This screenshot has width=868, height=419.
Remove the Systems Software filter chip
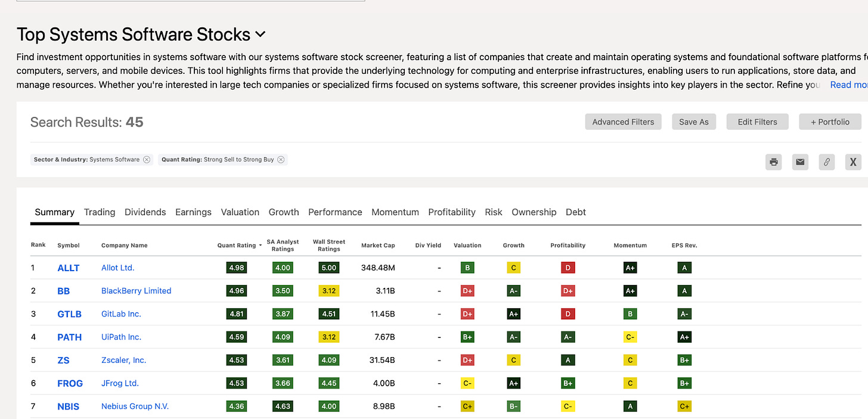pos(147,160)
